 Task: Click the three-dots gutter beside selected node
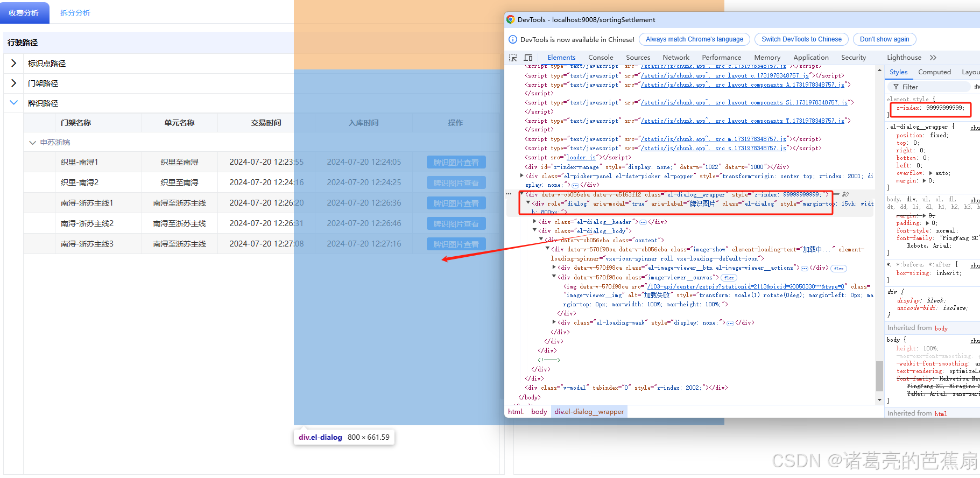pos(509,194)
